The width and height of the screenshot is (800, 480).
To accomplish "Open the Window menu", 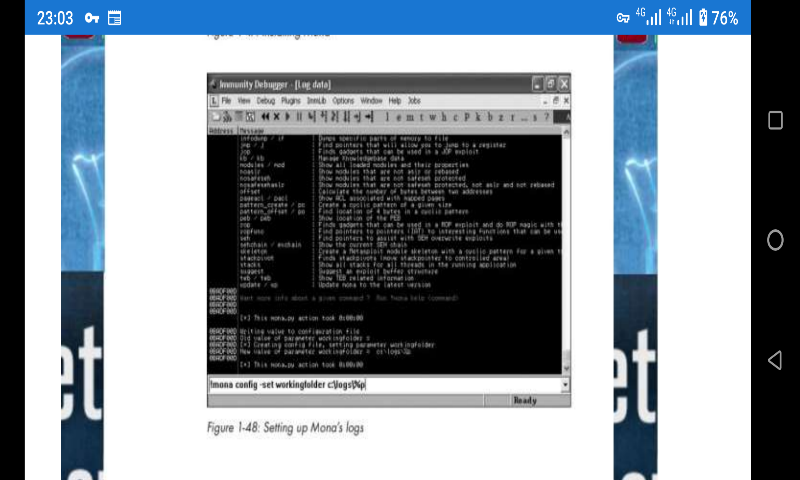I will [x=371, y=100].
